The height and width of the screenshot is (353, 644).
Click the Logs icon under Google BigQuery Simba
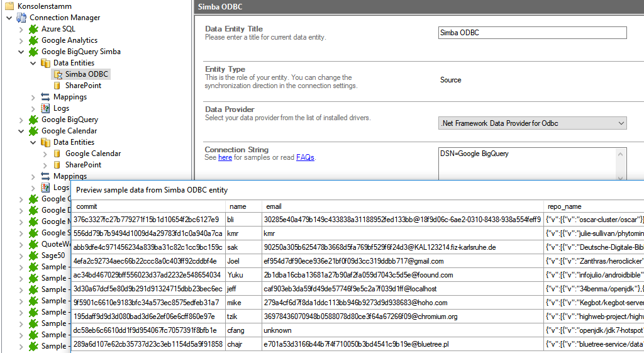click(x=45, y=108)
